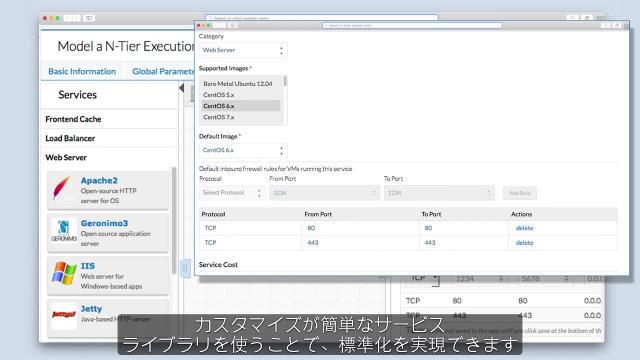Delete the TCP port 80 rule
Screen dimensions: 640x360
(x=524, y=228)
